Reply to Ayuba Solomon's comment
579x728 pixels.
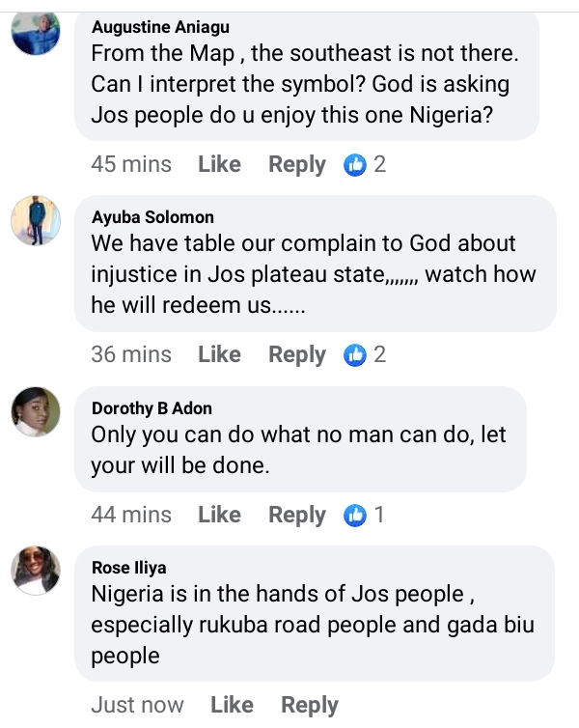pyautogui.click(x=296, y=355)
